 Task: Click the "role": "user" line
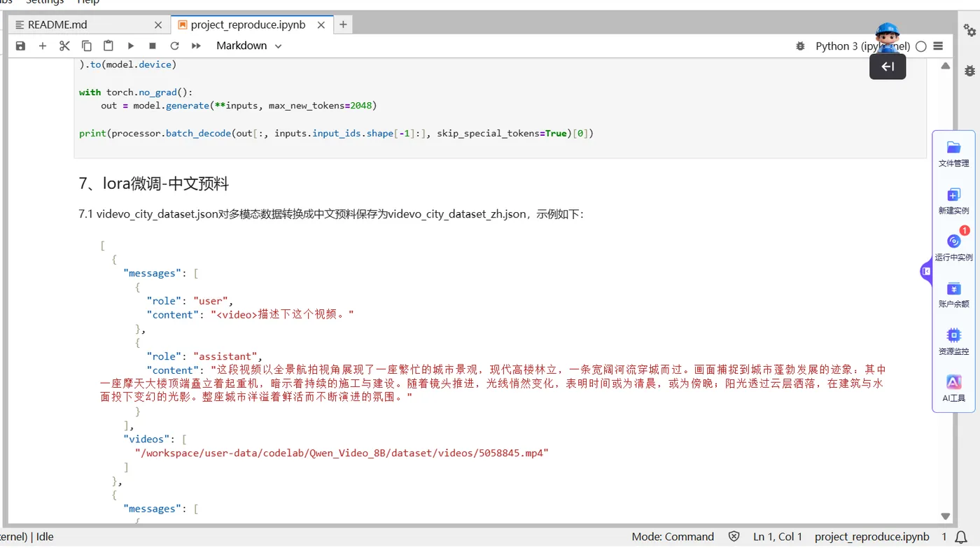tap(190, 301)
